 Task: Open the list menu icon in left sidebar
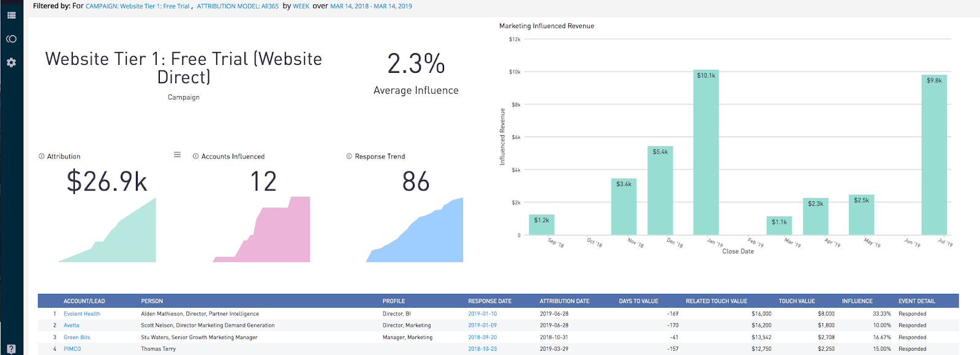11,15
